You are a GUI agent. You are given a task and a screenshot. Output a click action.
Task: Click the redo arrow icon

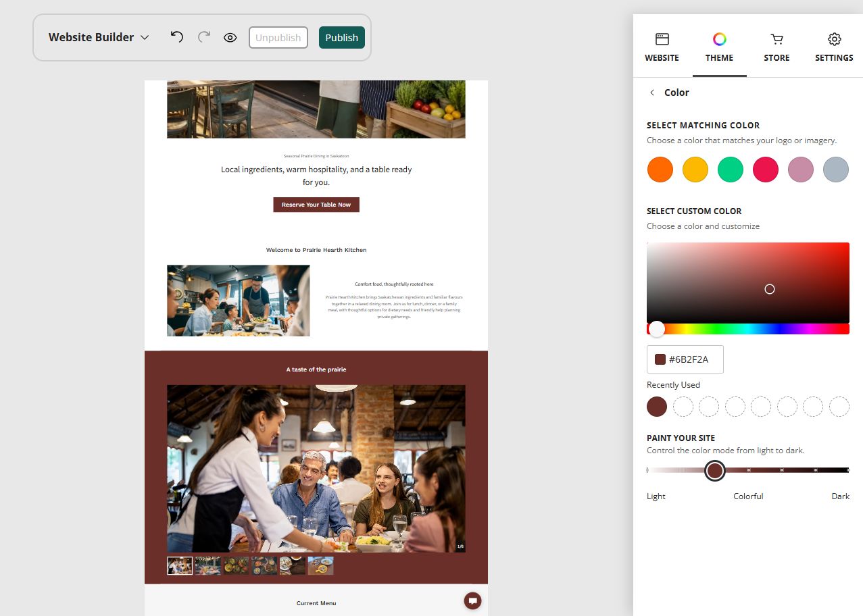203,37
